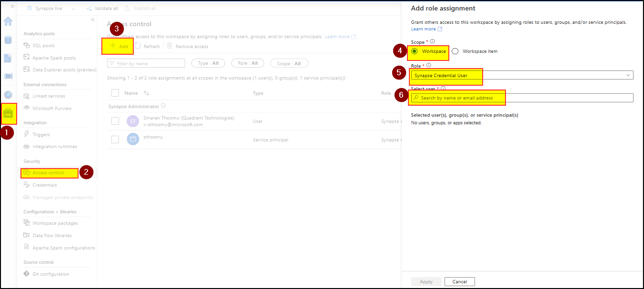
Task: Open the Develop hub document icon
Action: (x=8, y=58)
